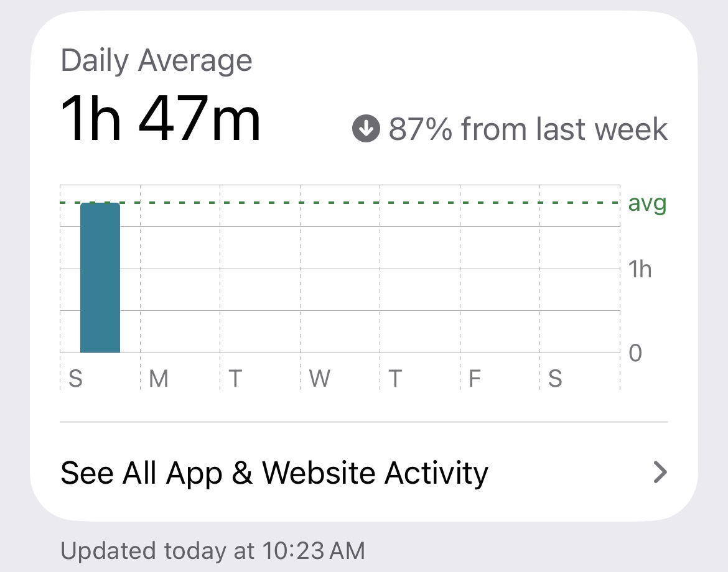728x572 pixels.
Task: Select the Monday M day label
Action: (x=159, y=379)
